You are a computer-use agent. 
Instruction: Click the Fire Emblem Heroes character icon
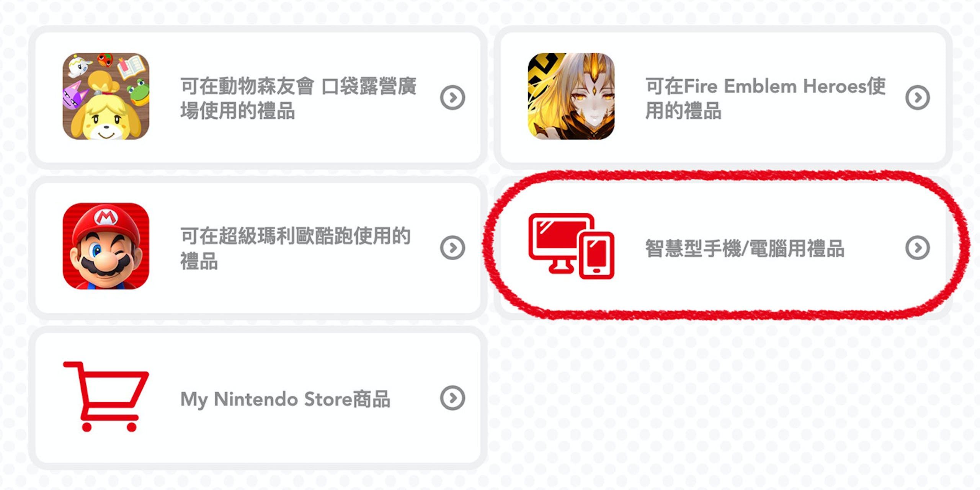(x=571, y=96)
